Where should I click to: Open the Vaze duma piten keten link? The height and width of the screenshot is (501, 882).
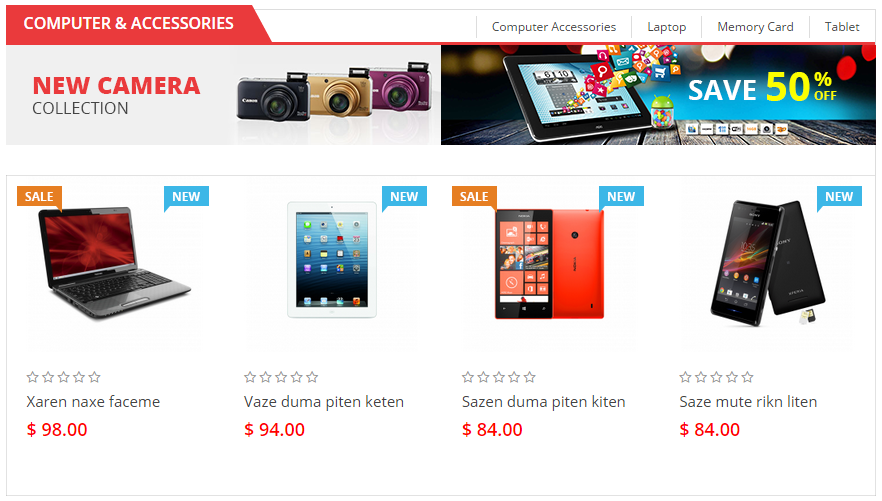[324, 402]
